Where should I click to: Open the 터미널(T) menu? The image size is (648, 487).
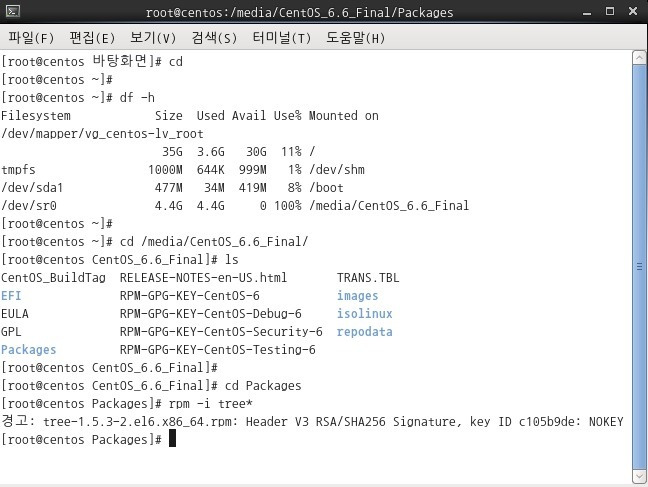point(281,38)
